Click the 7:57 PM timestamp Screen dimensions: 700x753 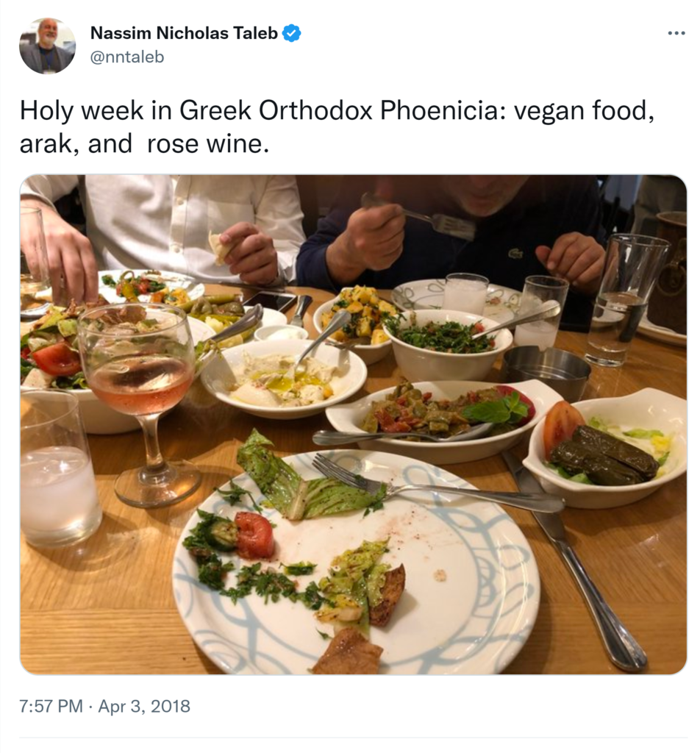click(x=51, y=707)
